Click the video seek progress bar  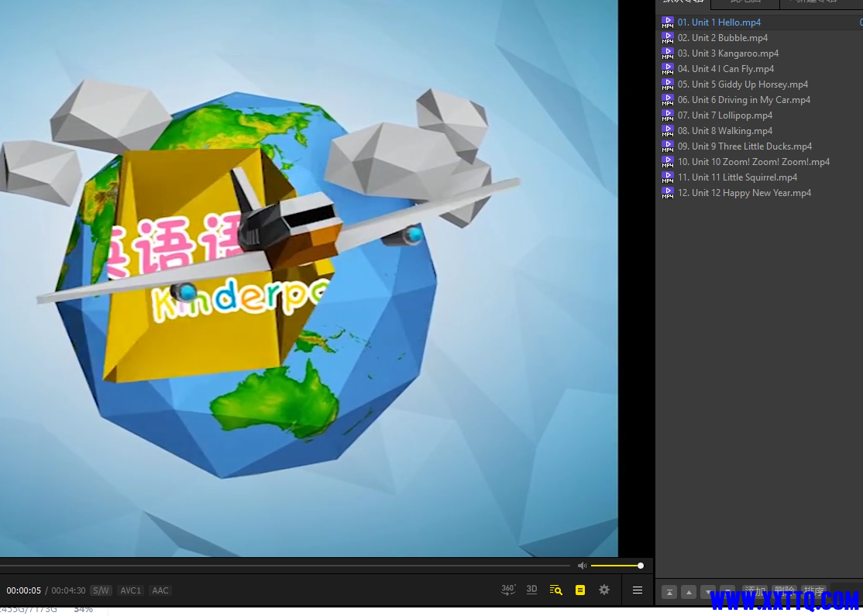tap(285, 566)
